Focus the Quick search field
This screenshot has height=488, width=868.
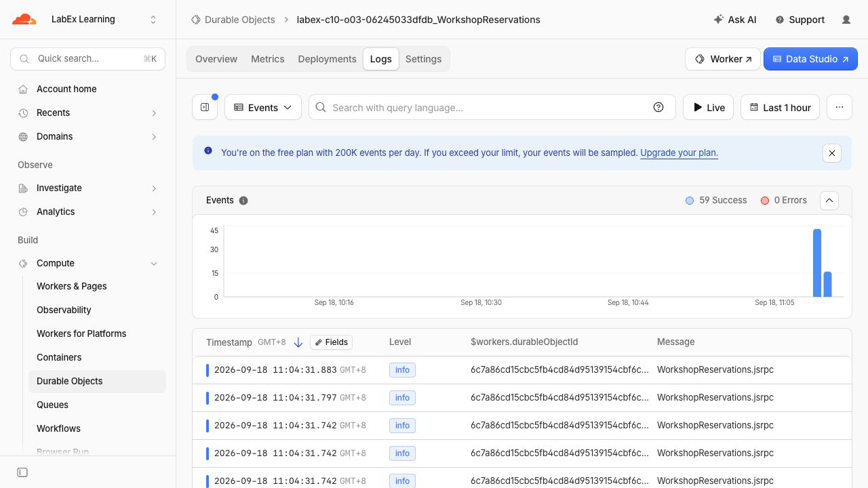(x=88, y=59)
